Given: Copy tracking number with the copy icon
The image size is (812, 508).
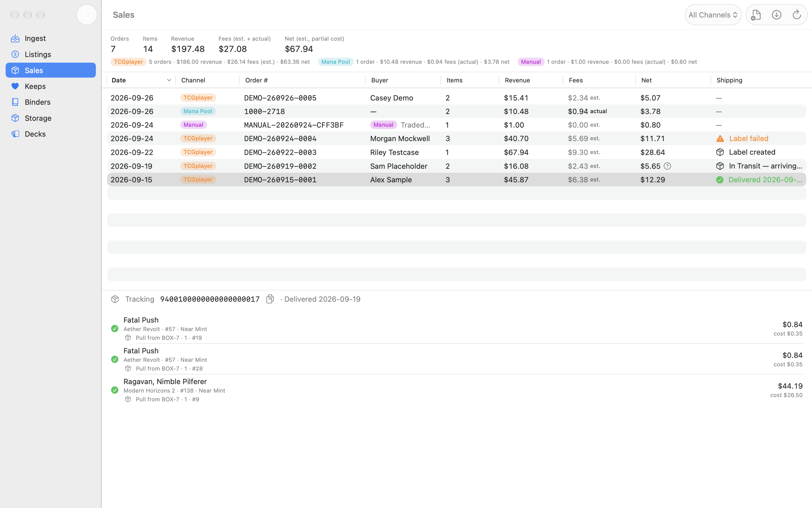Looking at the screenshot, I should pos(270,299).
